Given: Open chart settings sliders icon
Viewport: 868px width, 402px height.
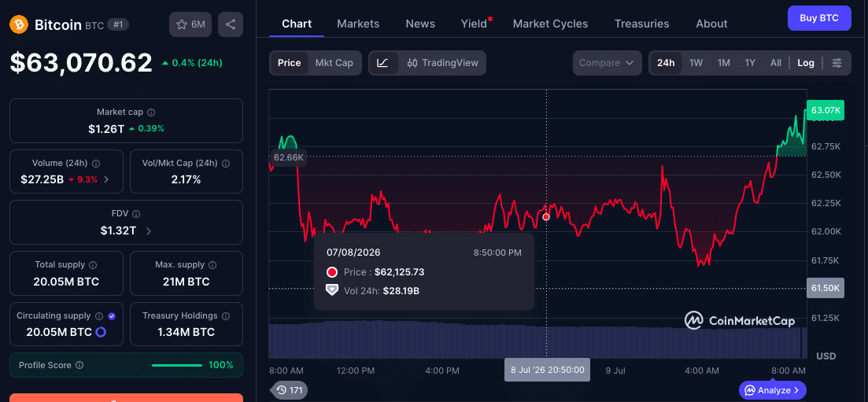Looking at the screenshot, I should point(837,63).
